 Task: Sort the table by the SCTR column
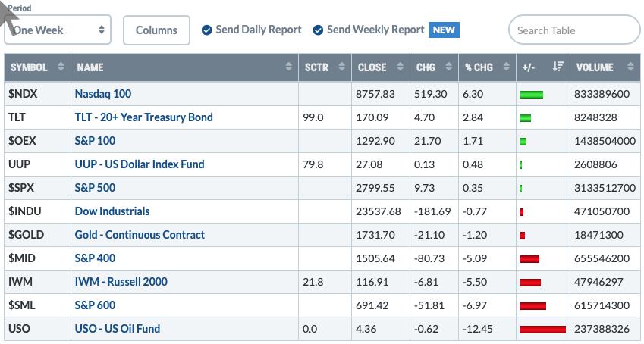pyautogui.click(x=325, y=67)
